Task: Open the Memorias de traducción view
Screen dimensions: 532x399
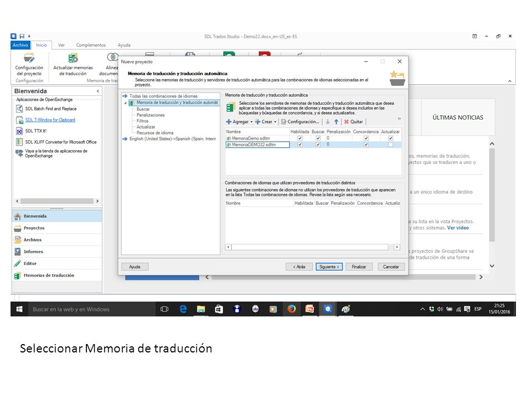Action: tap(57, 275)
